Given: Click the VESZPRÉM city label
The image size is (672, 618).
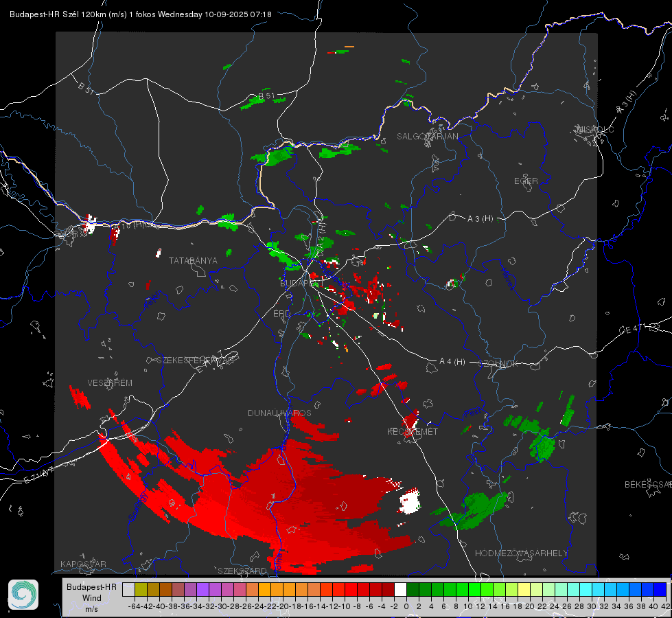Looking at the screenshot, I should (110, 383).
